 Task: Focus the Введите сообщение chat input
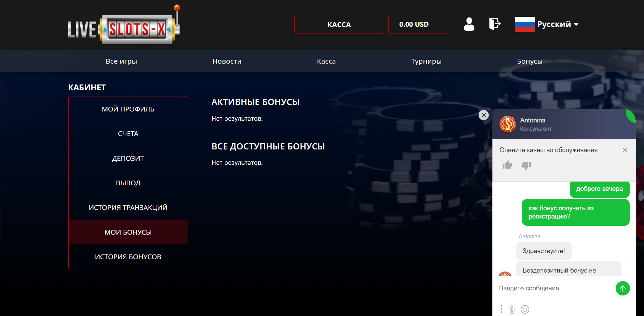[553, 288]
